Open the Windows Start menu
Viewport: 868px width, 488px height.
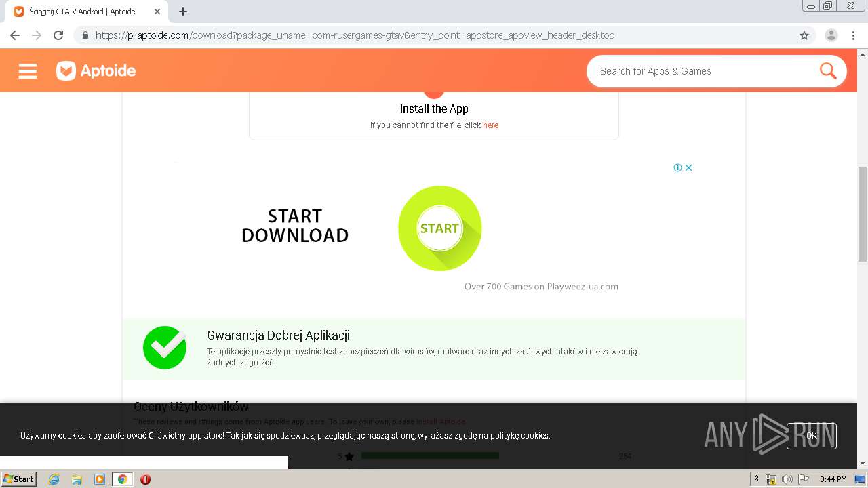point(18,479)
